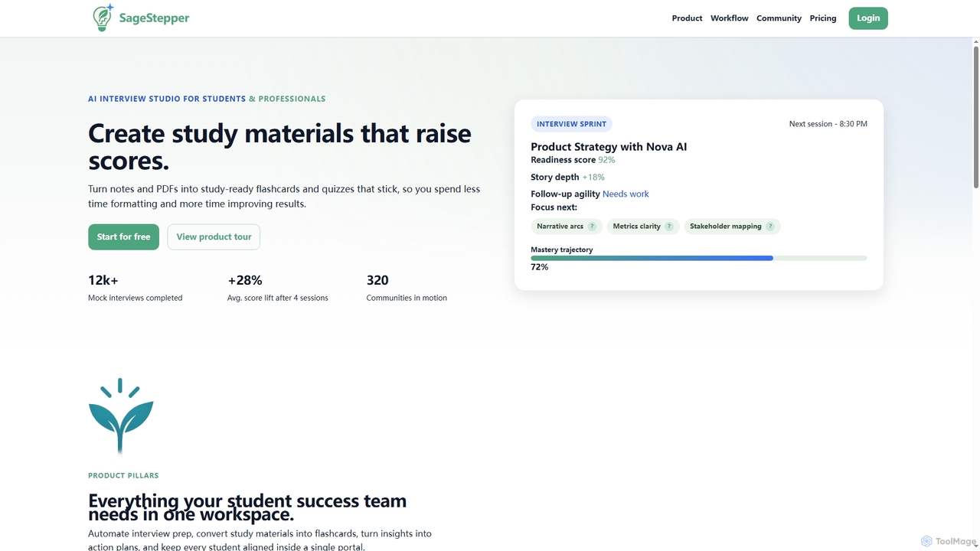The image size is (980, 551).
Task: Click the question mark on Narrative arcs
Action: (x=592, y=227)
